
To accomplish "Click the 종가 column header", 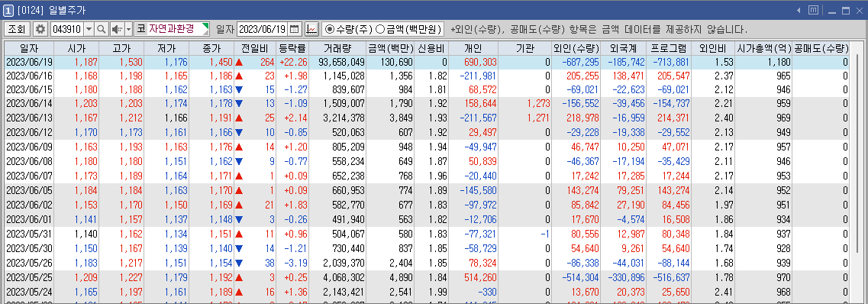I will tap(211, 48).
